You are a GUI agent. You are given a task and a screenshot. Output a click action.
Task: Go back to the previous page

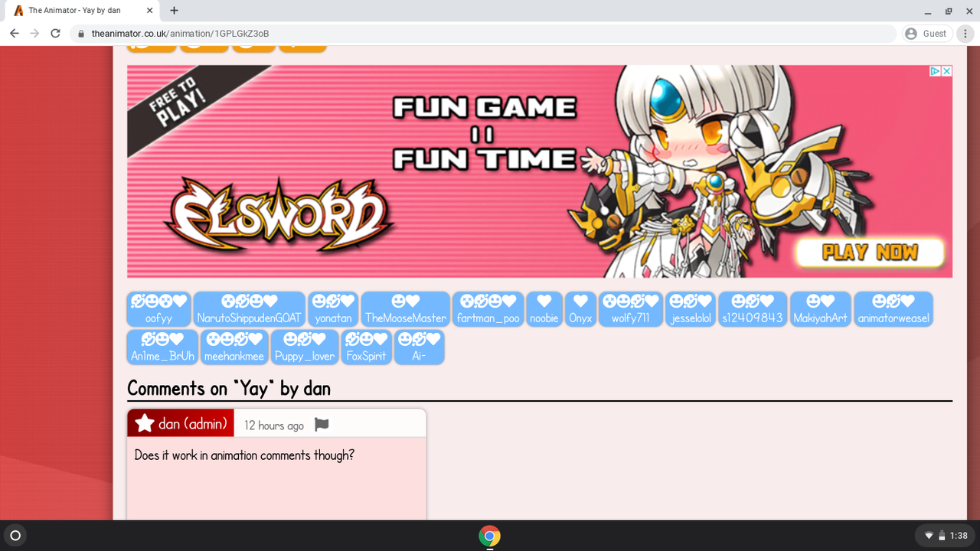click(15, 34)
